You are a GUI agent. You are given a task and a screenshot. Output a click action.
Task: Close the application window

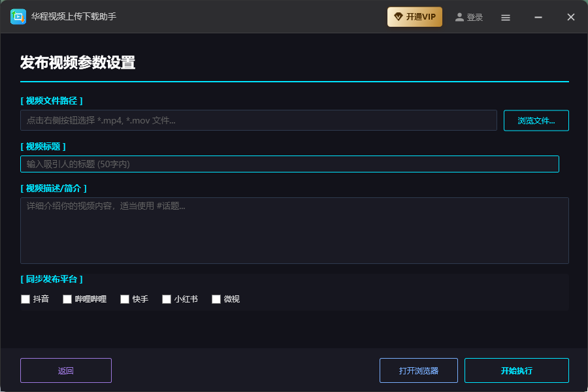tap(571, 18)
